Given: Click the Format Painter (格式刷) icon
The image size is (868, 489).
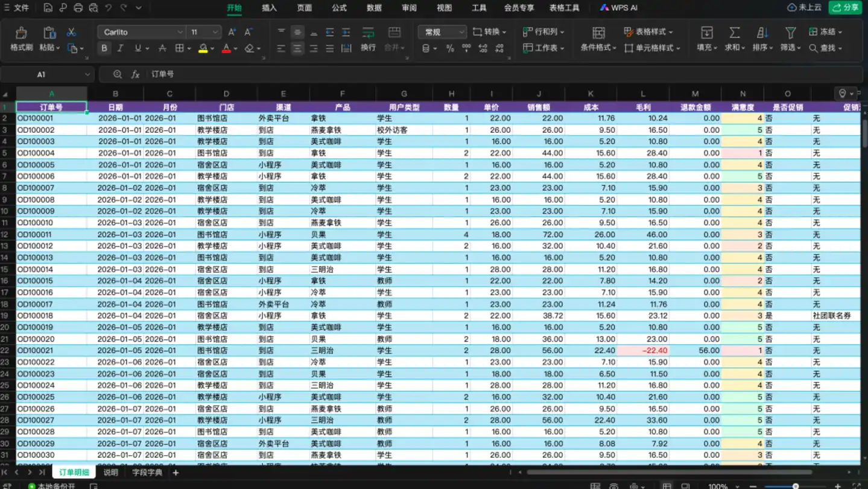Looking at the screenshot, I should tap(21, 33).
